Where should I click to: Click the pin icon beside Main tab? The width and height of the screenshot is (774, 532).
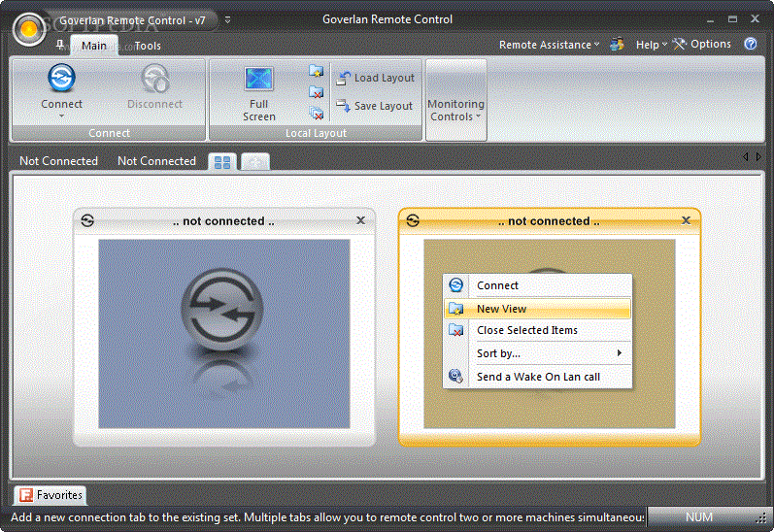coord(60,46)
